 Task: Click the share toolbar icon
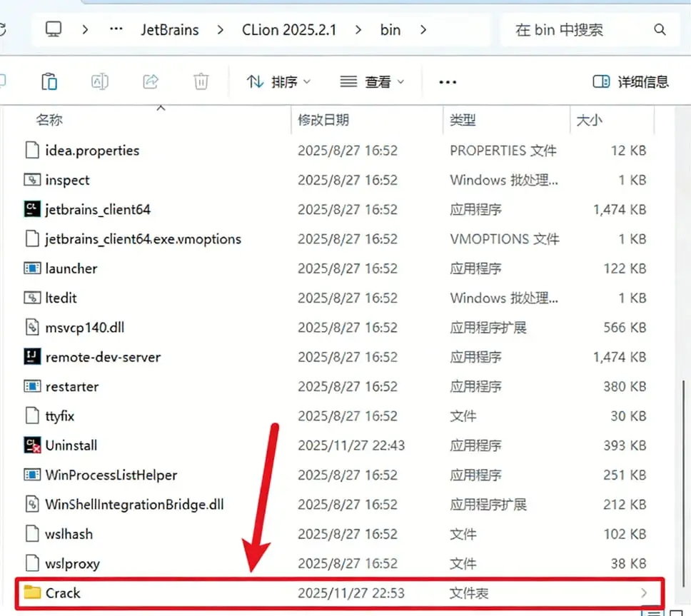pos(151,81)
